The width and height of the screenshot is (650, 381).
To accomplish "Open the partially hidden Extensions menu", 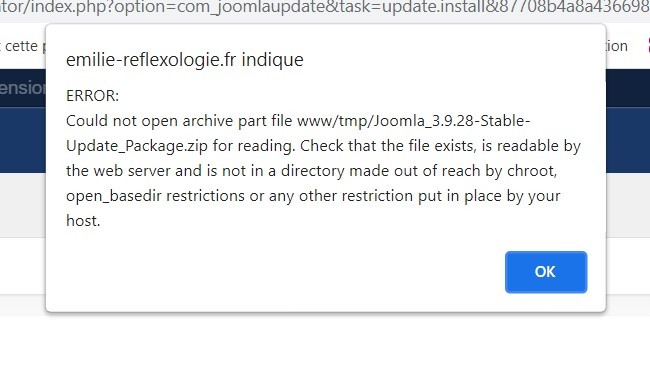I will (x=22, y=88).
